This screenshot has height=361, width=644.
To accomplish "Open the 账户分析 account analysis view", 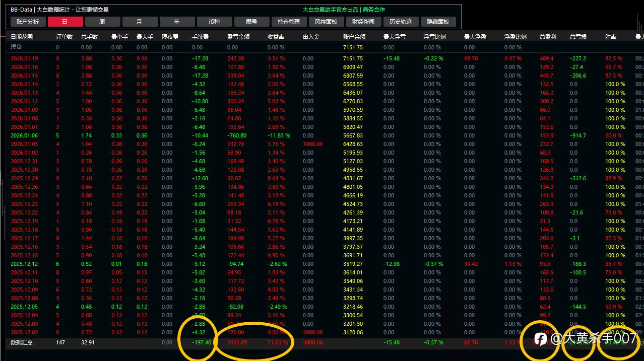I will [x=28, y=22].
